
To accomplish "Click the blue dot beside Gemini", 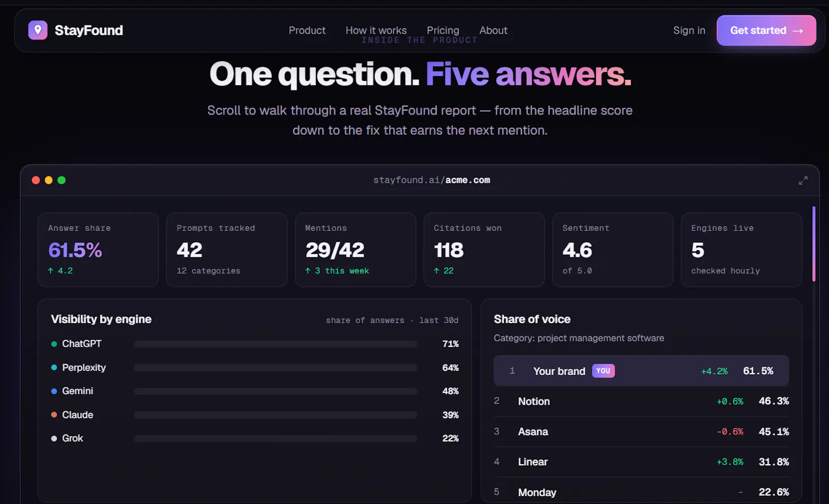I will coord(54,391).
